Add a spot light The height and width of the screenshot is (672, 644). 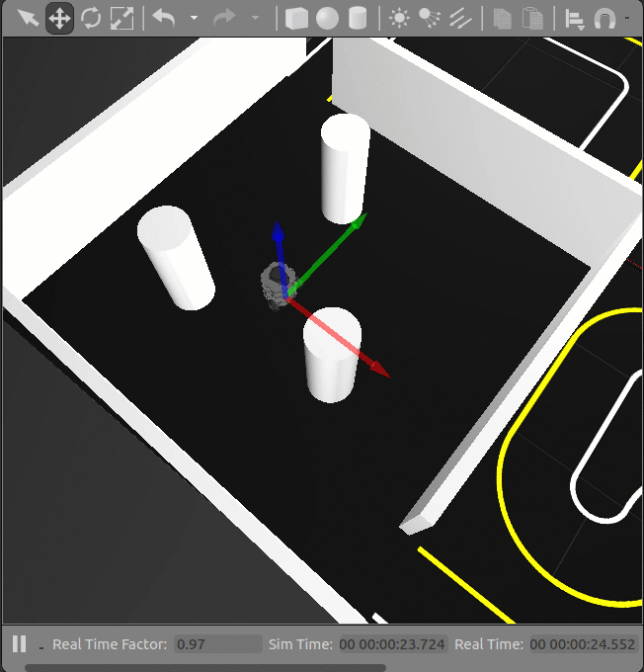(430, 18)
